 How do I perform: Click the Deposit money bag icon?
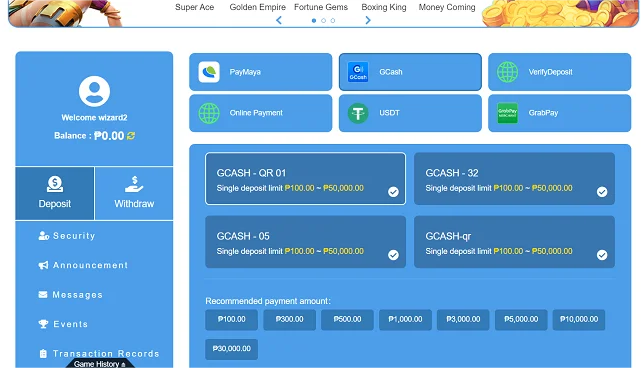coord(55,184)
